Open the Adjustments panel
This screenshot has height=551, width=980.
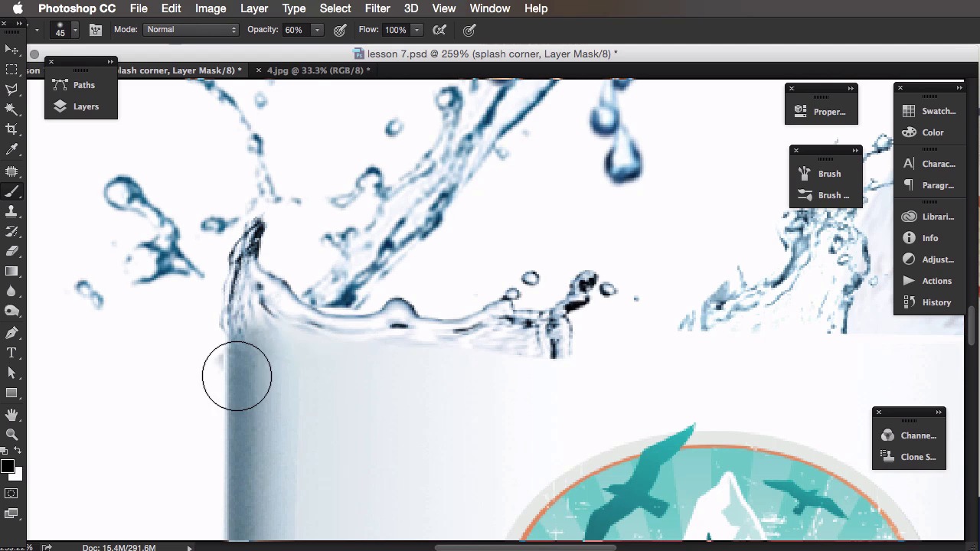coord(929,259)
